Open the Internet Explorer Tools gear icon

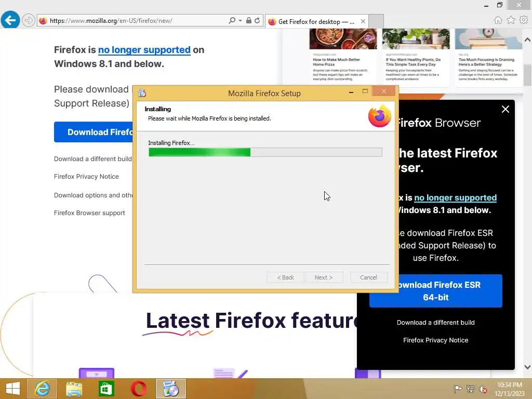(x=524, y=20)
